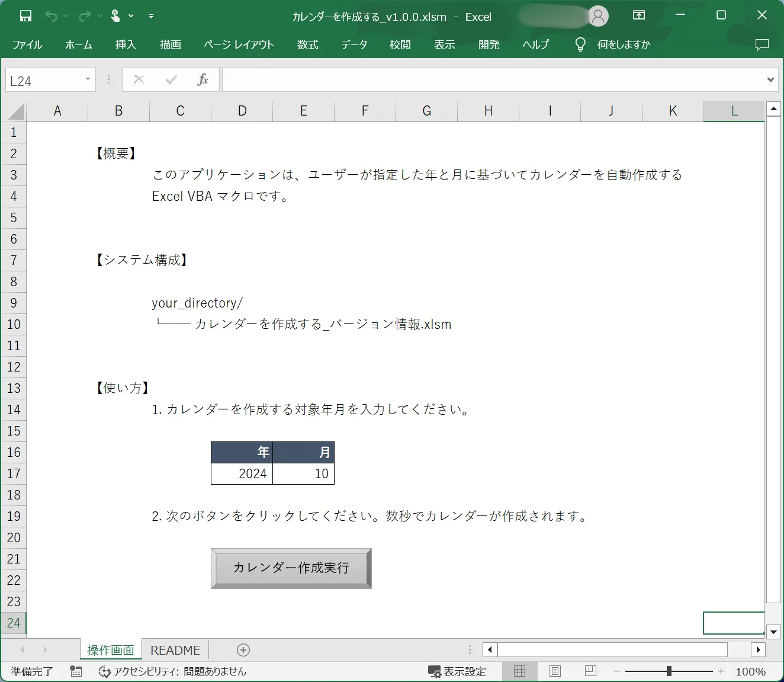Image resolution: width=784 pixels, height=682 pixels.
Task: Open Customize Quick Access Toolbar dropdown
Action: click(x=152, y=17)
